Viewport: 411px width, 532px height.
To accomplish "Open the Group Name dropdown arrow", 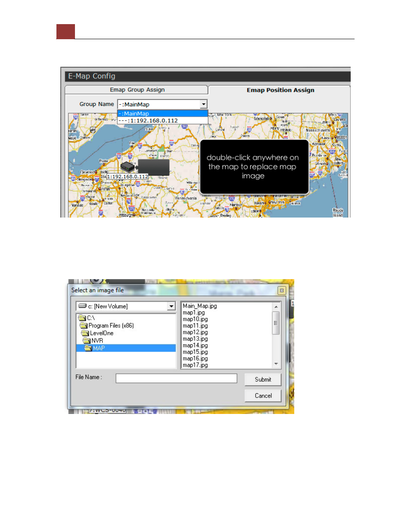I will point(204,104).
